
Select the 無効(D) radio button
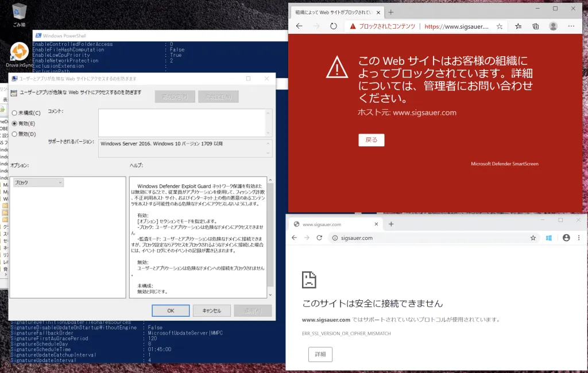[x=14, y=134]
